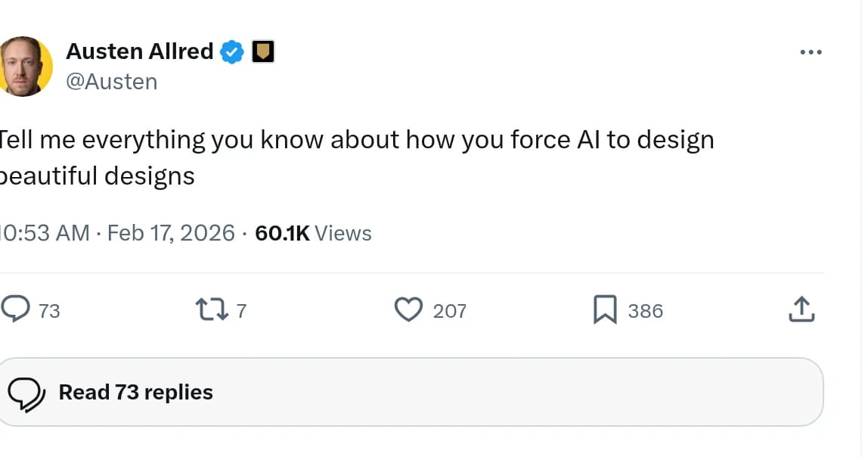Like Austen Allred's tweet with the heart icon
This screenshot has width=868, height=457.
(x=408, y=309)
